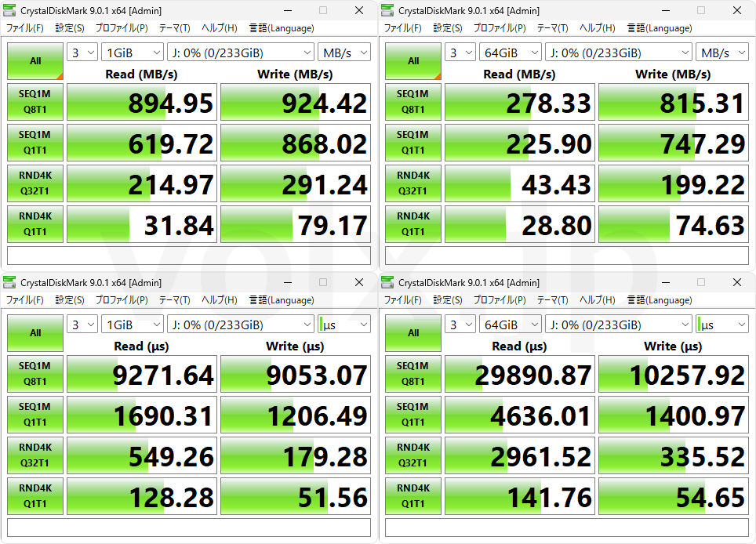The height and width of the screenshot is (544, 756).
Task: Click the "29890.87" read latency value
Action: click(x=520, y=374)
